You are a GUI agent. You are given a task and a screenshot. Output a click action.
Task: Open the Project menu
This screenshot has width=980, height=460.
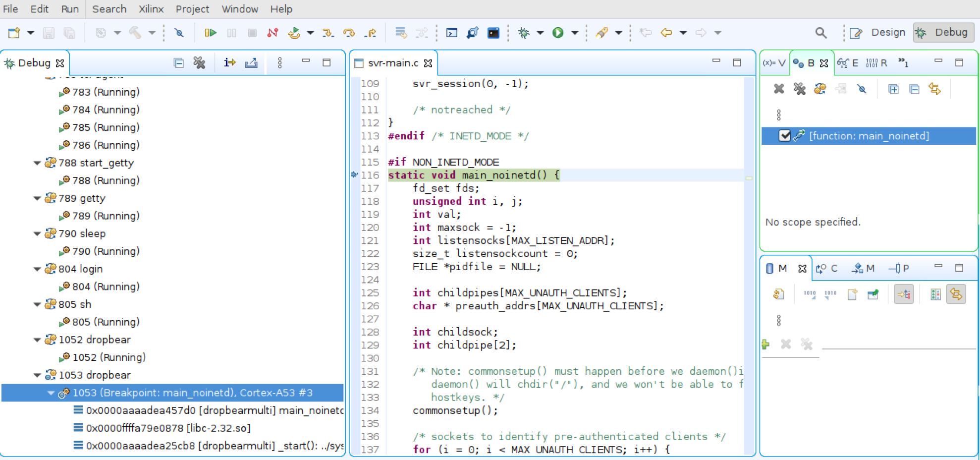[x=192, y=9]
